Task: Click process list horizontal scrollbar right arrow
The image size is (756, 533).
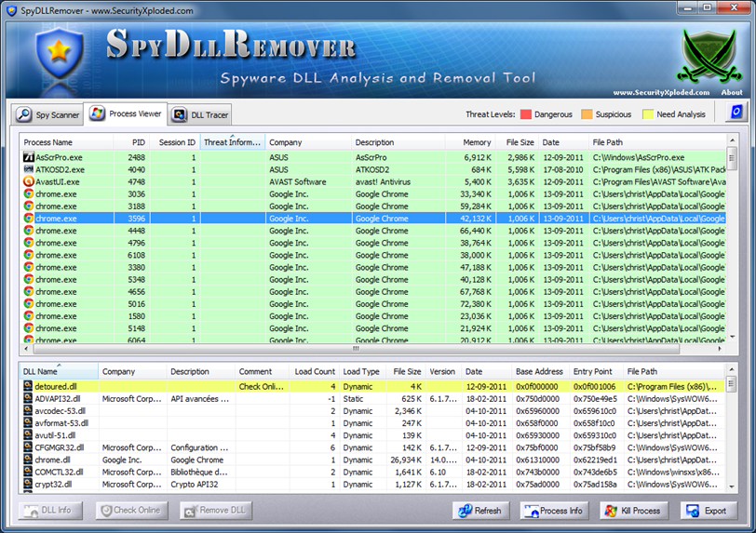Action: coord(721,349)
